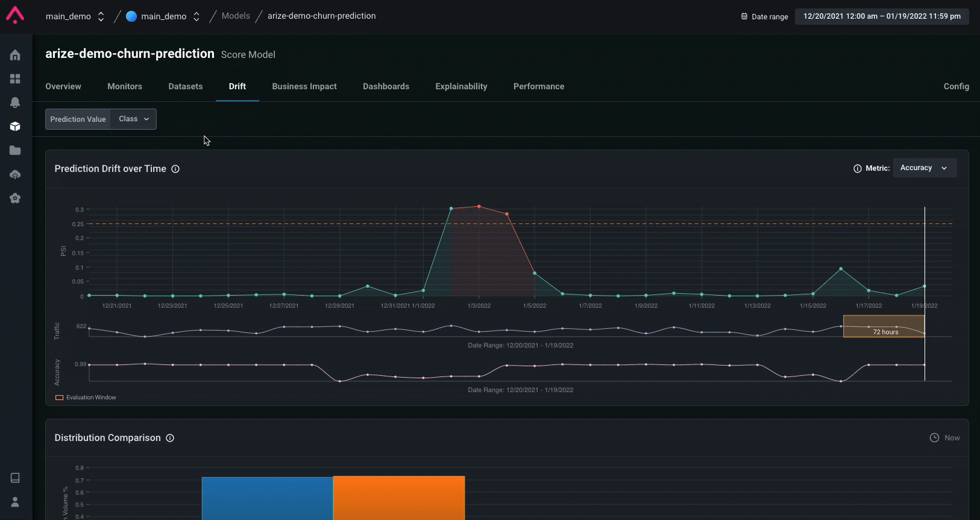Switch to the Performance tab

point(538,86)
